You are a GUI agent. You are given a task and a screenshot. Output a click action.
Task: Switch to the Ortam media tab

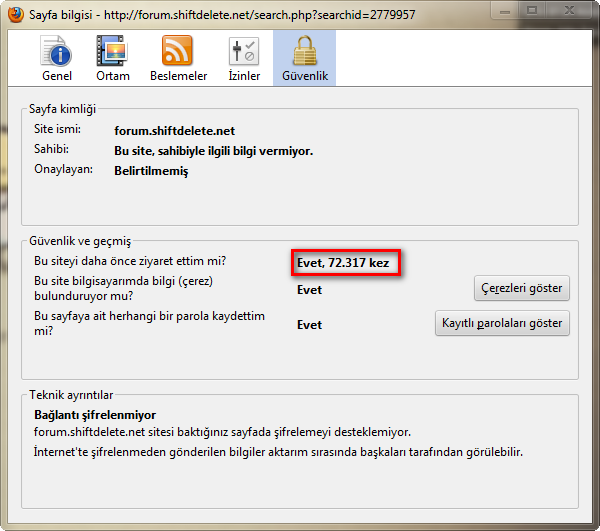click(x=112, y=58)
